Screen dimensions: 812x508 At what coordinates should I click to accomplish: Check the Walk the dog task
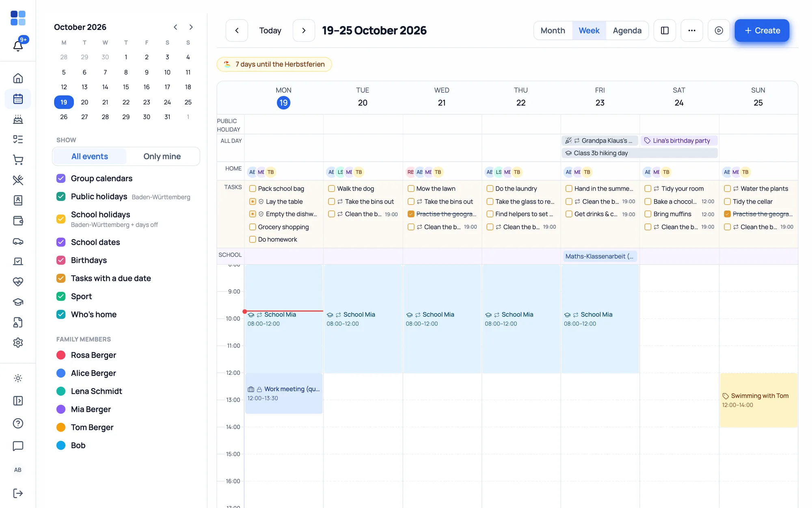(x=332, y=189)
